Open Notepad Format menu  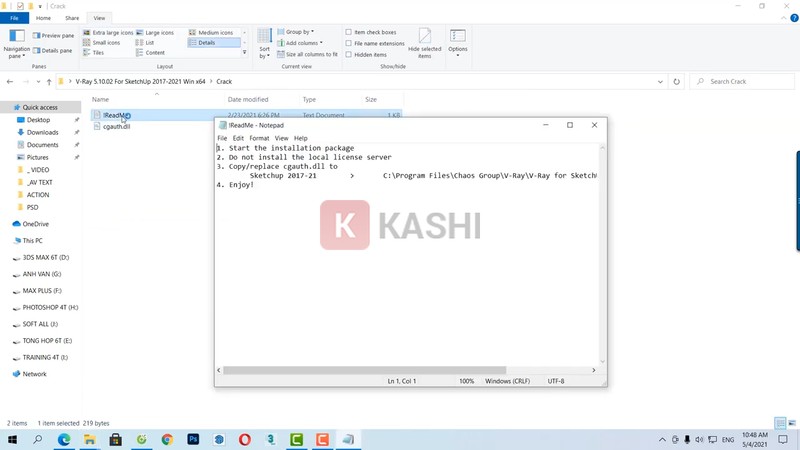pyautogui.click(x=259, y=138)
